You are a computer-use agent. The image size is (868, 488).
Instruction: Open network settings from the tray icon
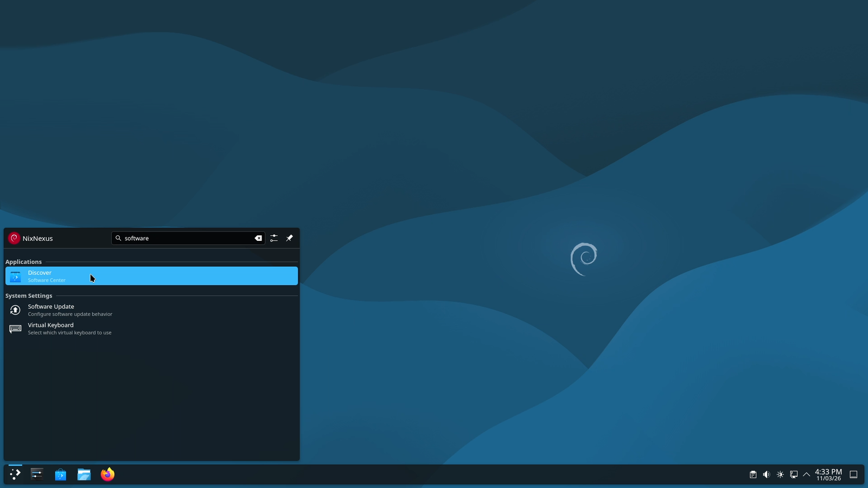794,474
